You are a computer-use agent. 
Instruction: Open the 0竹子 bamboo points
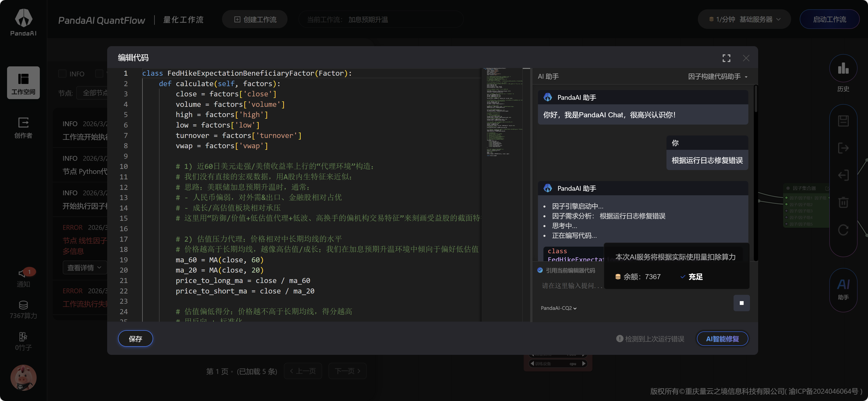pos(23,341)
